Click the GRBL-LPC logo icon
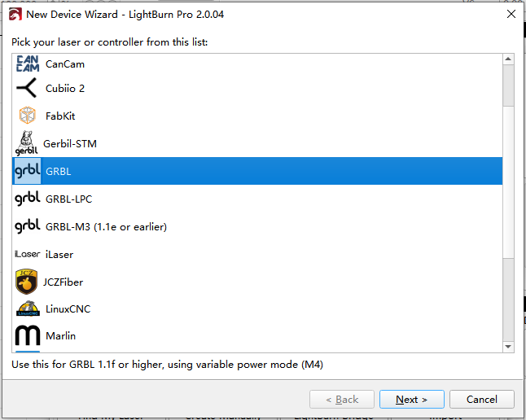 coord(28,199)
